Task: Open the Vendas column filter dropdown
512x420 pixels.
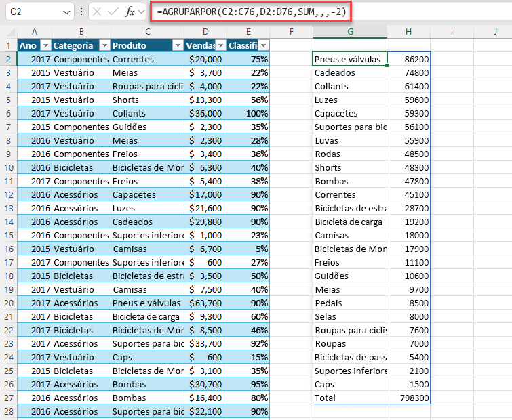Action: point(221,45)
